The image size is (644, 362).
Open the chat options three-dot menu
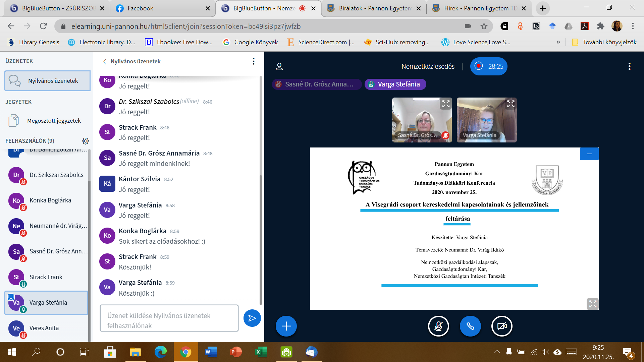click(x=254, y=61)
